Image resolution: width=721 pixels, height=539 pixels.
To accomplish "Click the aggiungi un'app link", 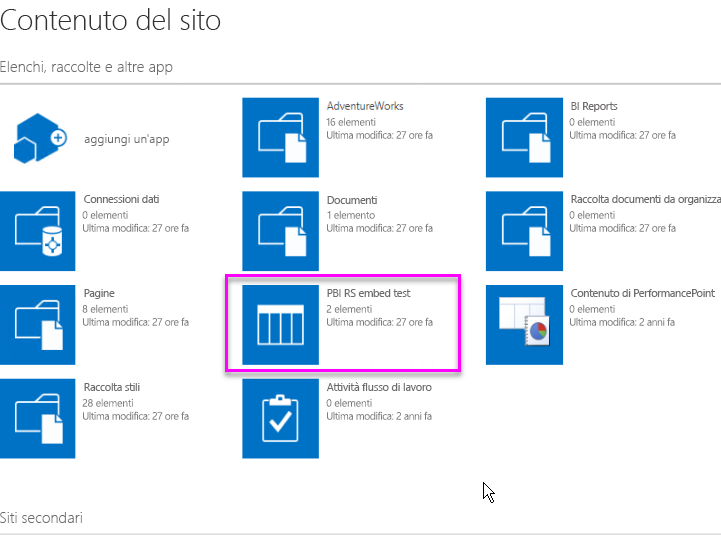I will pyautogui.click(x=126, y=139).
